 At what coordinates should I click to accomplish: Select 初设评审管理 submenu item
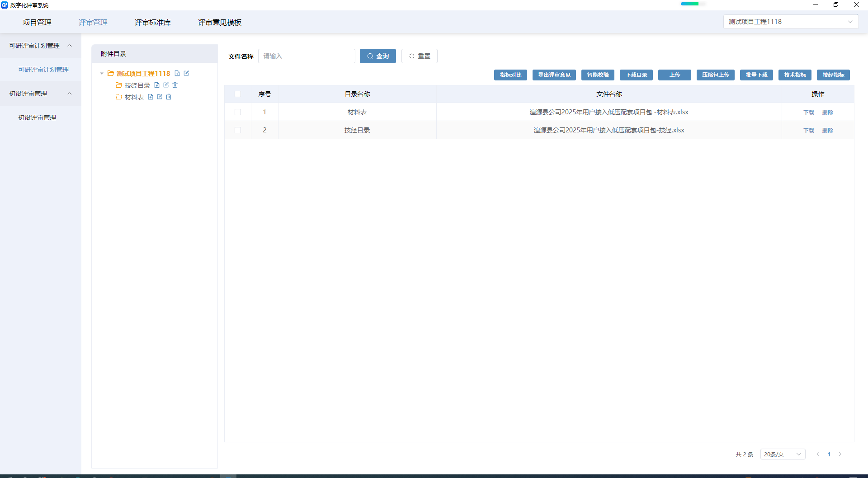[x=37, y=117]
